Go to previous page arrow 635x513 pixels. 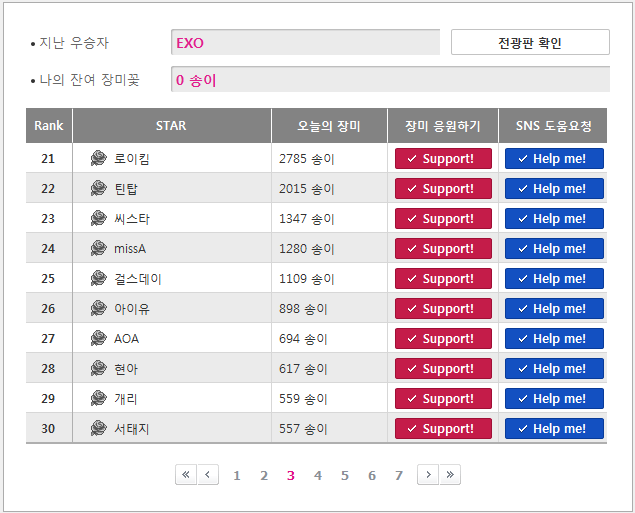(x=208, y=475)
